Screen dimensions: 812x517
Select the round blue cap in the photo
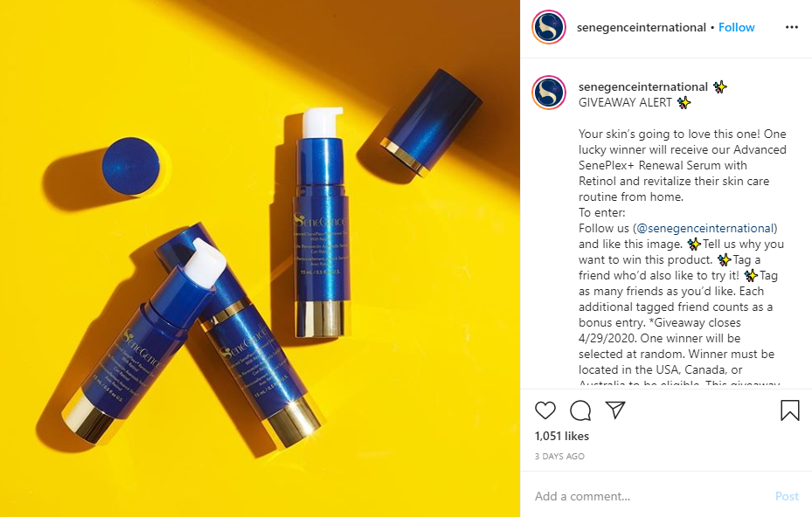[x=131, y=166]
